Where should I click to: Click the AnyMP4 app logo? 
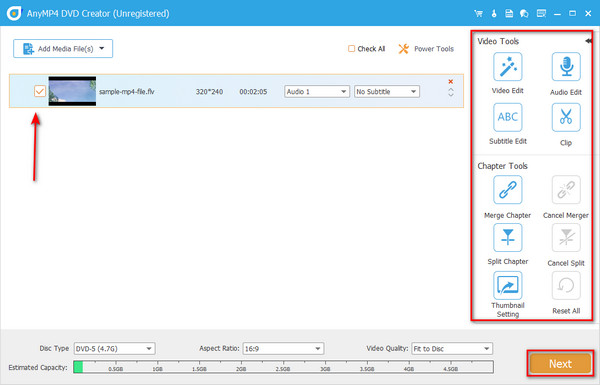tap(14, 13)
